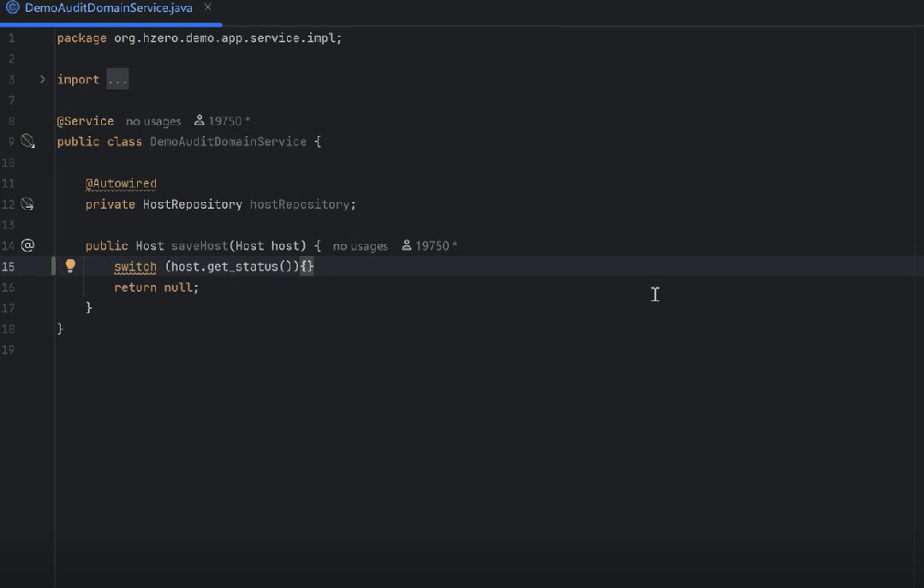Click the @ gutter icon beside saveHost method
The height and width of the screenshot is (588, 924).
coord(27,246)
